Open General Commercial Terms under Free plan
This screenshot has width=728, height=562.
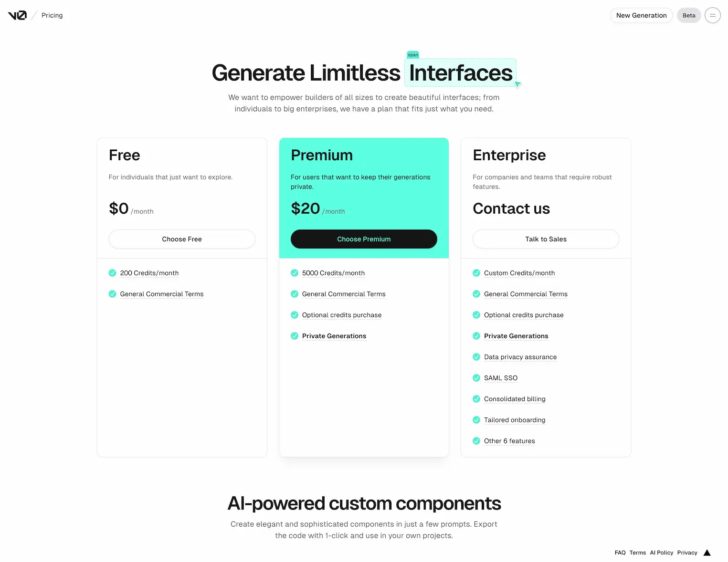point(161,294)
